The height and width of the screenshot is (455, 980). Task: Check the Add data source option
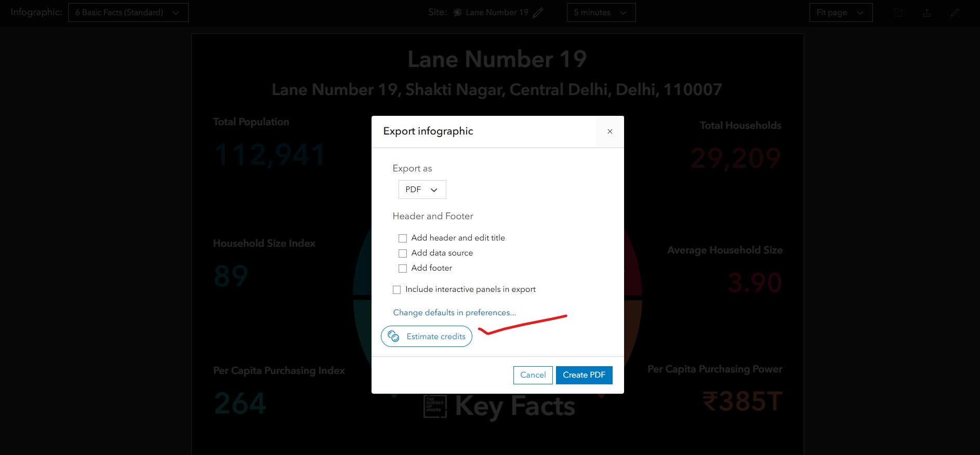403,253
